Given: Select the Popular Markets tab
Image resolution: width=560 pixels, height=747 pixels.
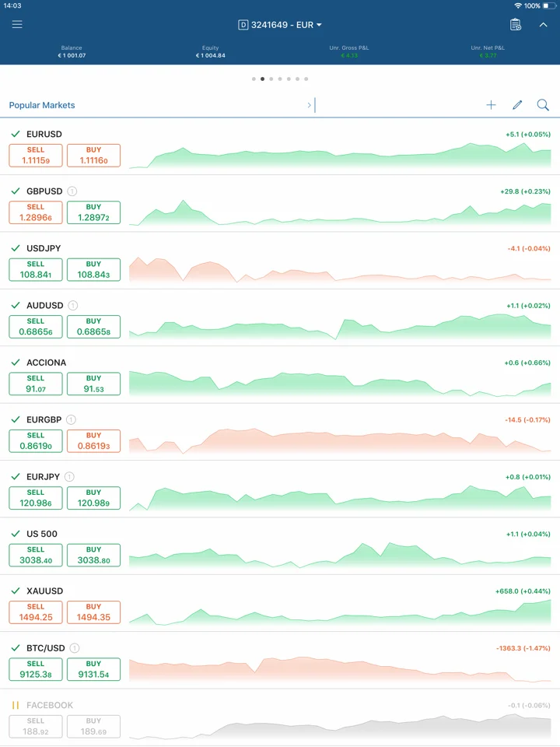Looking at the screenshot, I should tap(42, 105).
